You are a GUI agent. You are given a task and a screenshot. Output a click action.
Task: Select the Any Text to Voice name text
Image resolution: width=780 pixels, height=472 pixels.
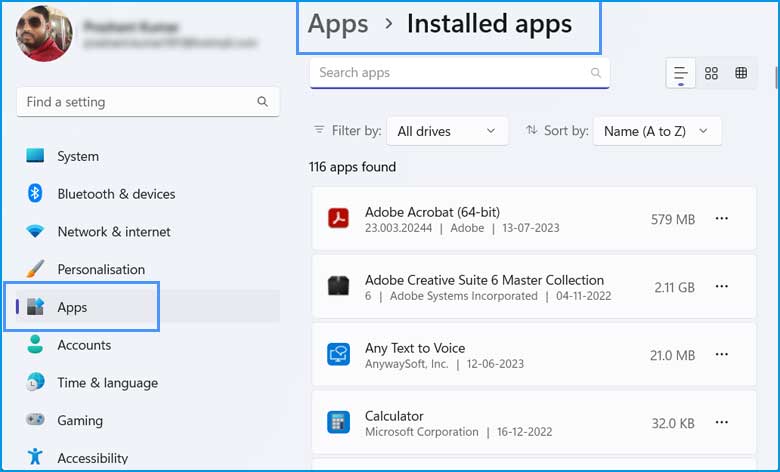pos(415,348)
